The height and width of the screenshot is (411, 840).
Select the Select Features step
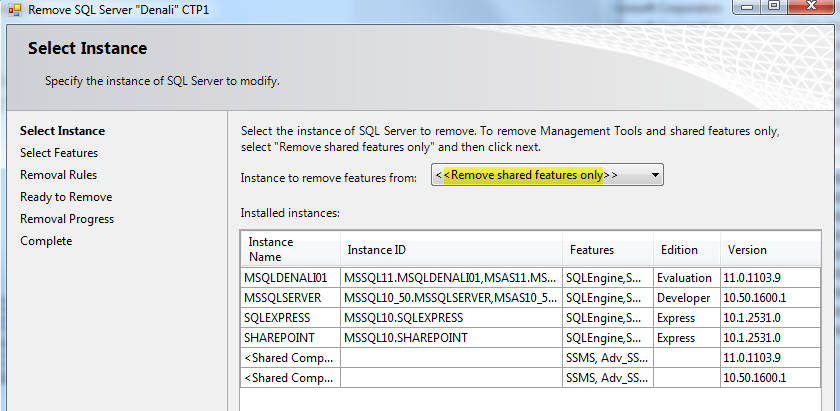59,153
